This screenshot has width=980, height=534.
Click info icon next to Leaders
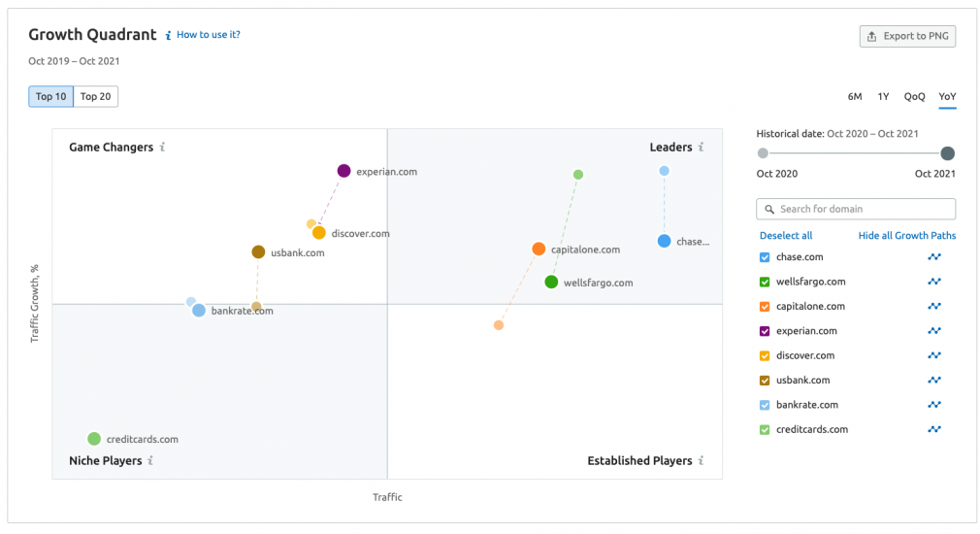pos(702,148)
